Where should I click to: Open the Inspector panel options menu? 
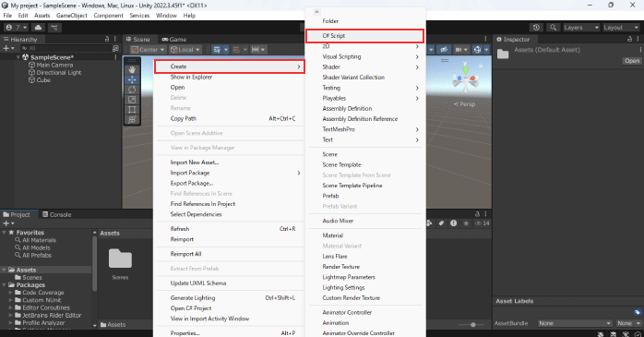click(x=638, y=39)
